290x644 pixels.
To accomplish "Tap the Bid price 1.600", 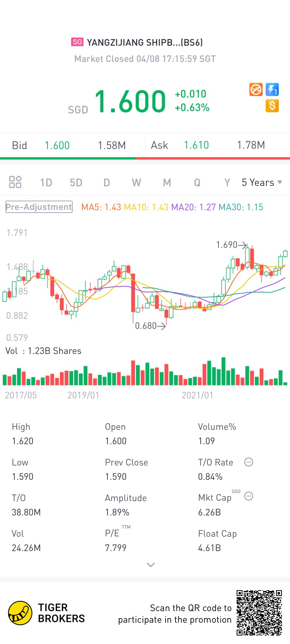I will (57, 145).
